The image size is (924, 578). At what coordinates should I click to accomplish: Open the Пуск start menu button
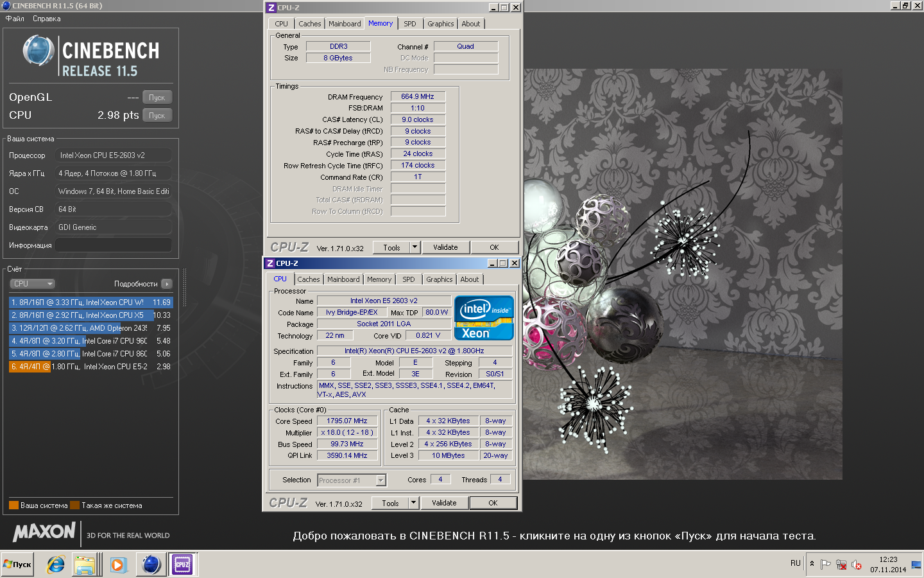coord(17,565)
